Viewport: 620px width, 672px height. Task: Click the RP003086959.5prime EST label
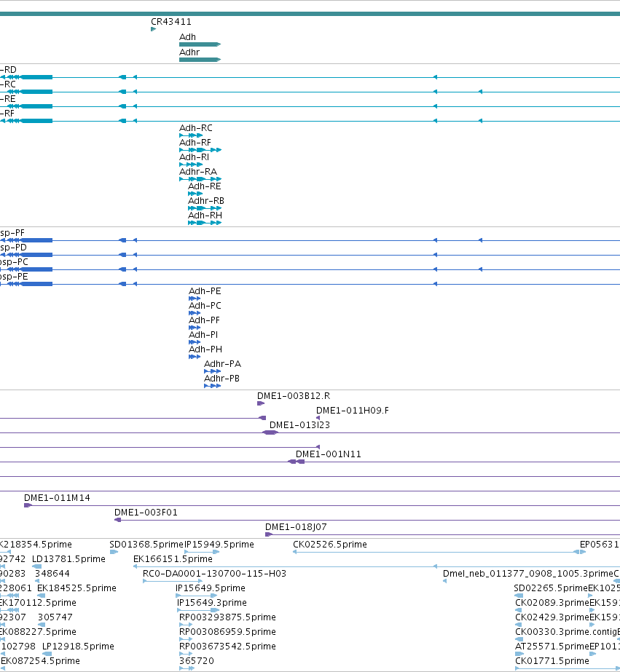tap(227, 632)
